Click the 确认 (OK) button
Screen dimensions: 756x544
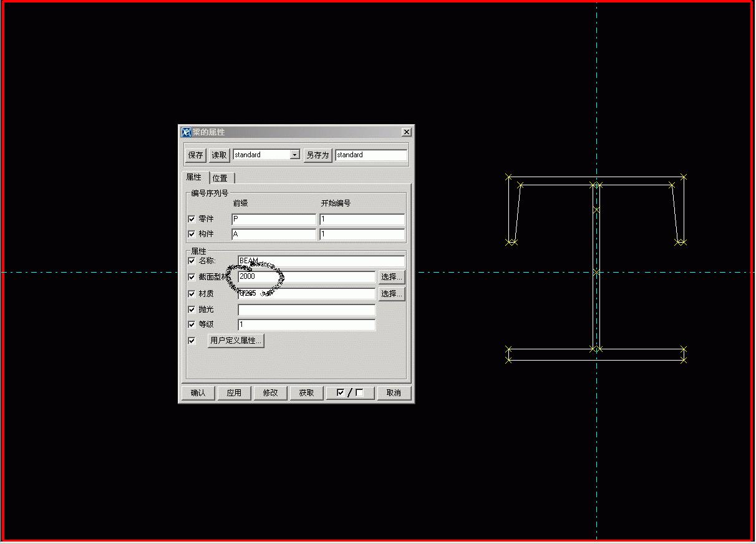coord(198,393)
